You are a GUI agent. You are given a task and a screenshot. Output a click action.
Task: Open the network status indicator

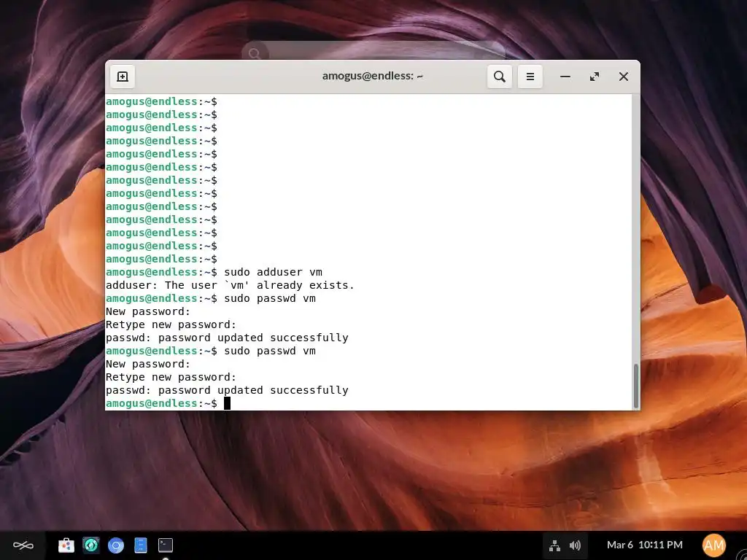tap(554, 545)
